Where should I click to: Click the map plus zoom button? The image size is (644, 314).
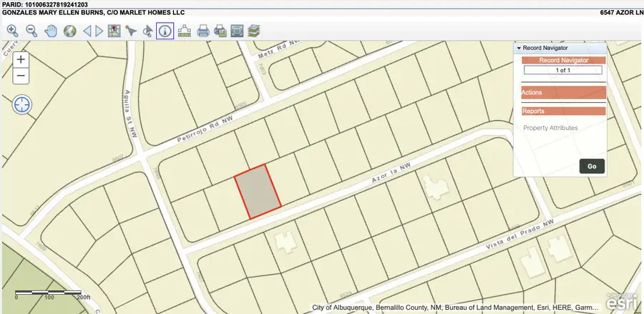[x=21, y=60]
